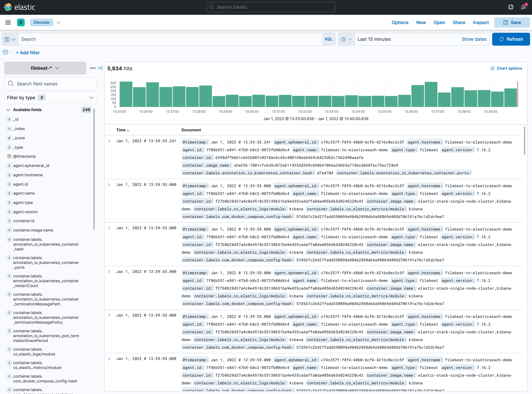Open the saved query menu icon
The width and height of the screenshot is (532, 394).
[x=10, y=39]
